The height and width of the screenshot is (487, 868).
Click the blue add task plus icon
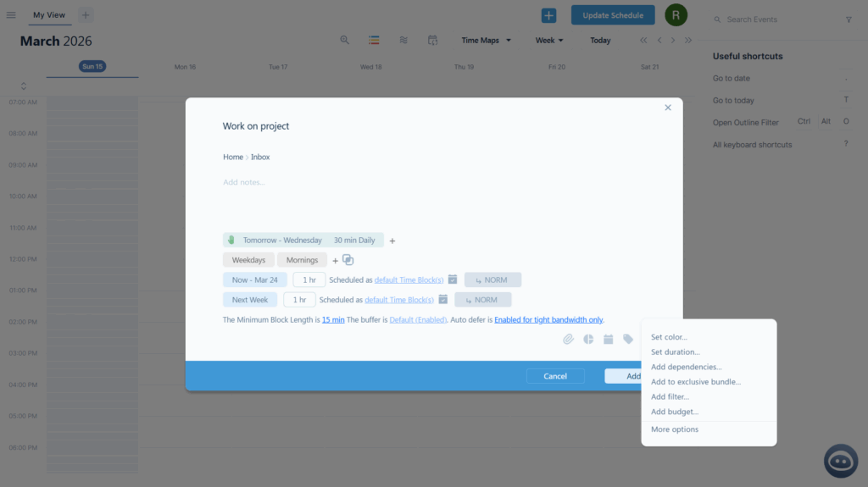click(x=548, y=15)
